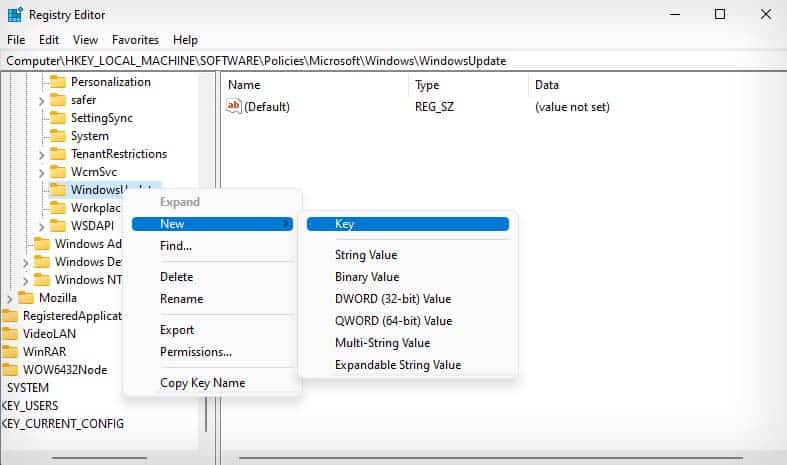Choose DWORD (32-bit) Value
Screen dimensions: 787x465
393,299
